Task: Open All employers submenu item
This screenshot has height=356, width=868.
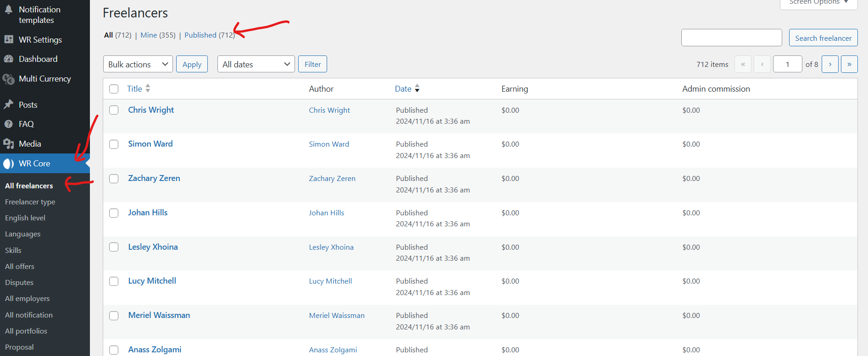Action: pos(27,298)
